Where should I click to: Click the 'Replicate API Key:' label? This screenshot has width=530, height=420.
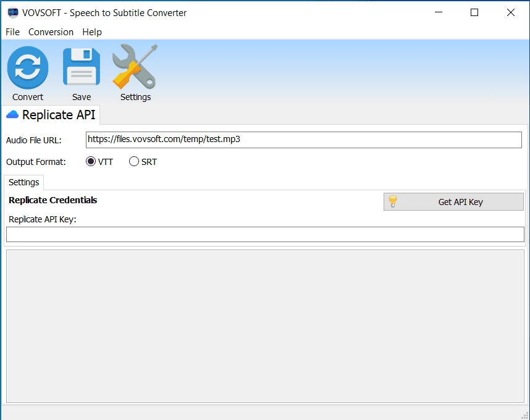pos(43,219)
